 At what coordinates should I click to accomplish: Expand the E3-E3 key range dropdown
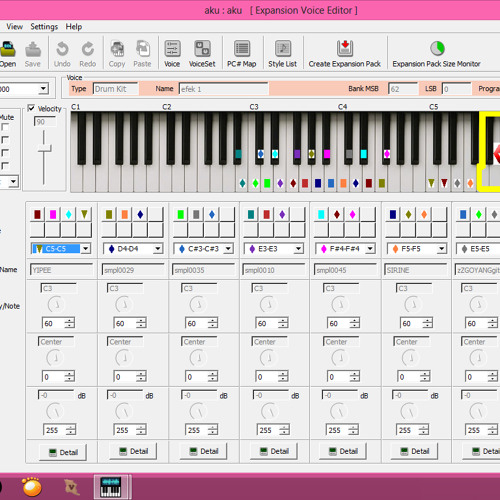(x=299, y=249)
